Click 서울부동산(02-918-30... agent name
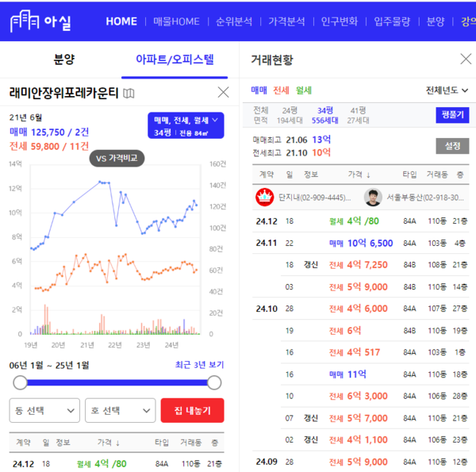The height and width of the screenshot is (472, 476). pos(425,198)
